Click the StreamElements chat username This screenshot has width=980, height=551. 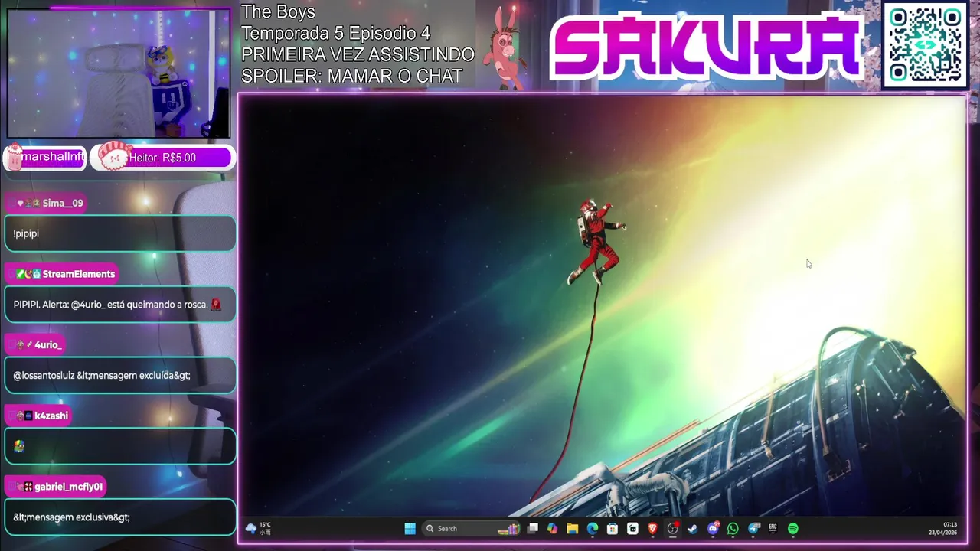(79, 274)
